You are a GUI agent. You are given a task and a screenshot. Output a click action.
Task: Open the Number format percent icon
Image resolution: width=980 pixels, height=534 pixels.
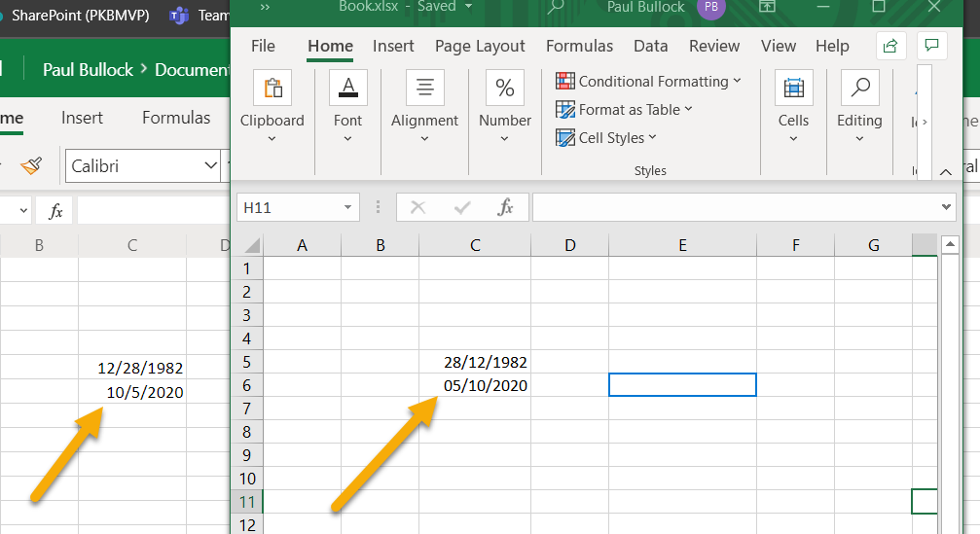(504, 89)
